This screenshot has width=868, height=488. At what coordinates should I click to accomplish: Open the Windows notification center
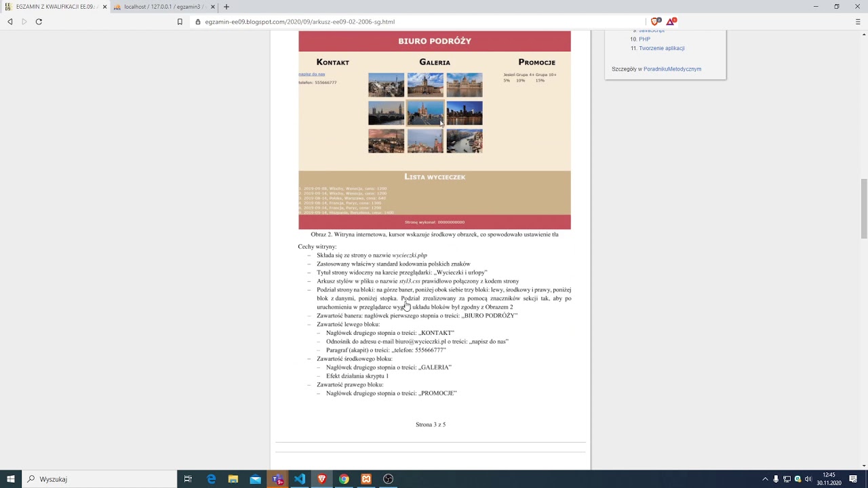click(x=853, y=479)
